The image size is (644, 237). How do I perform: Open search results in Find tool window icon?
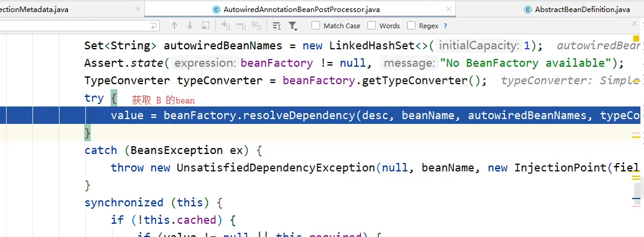(277, 26)
